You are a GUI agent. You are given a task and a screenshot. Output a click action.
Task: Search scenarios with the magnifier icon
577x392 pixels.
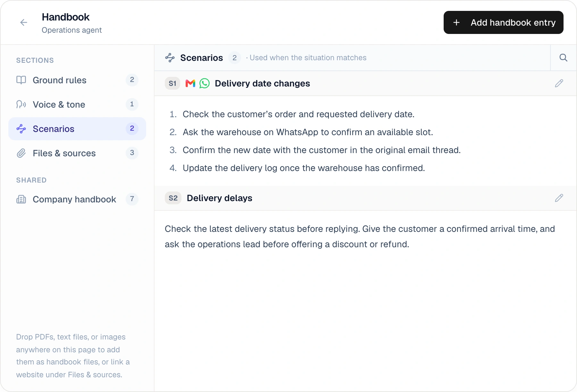click(x=563, y=58)
